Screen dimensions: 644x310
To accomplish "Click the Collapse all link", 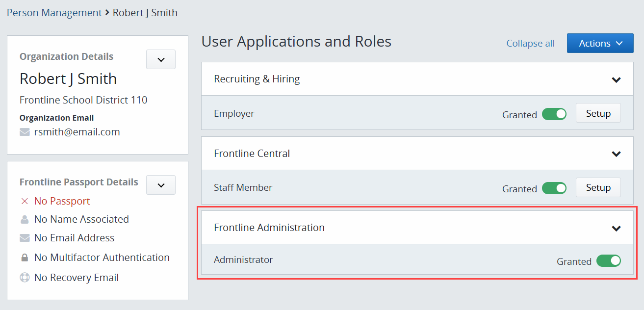I will click(530, 43).
